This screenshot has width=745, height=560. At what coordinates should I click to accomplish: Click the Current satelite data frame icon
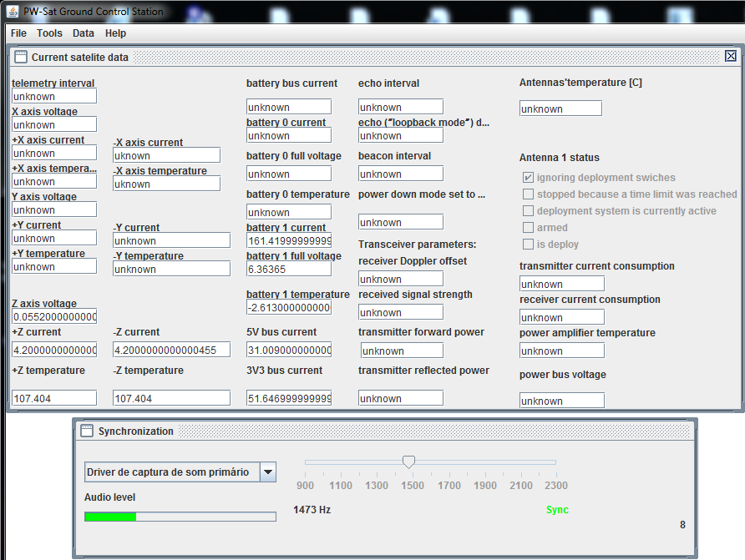coord(21,57)
